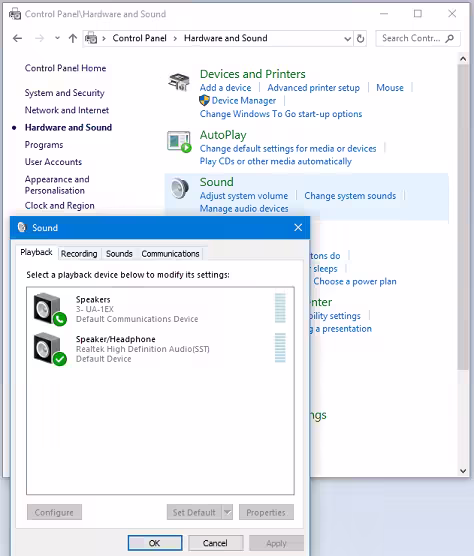The image size is (474, 556).
Task: Click the Sound speaker icon in Control Panel
Action: pyautogui.click(x=179, y=189)
